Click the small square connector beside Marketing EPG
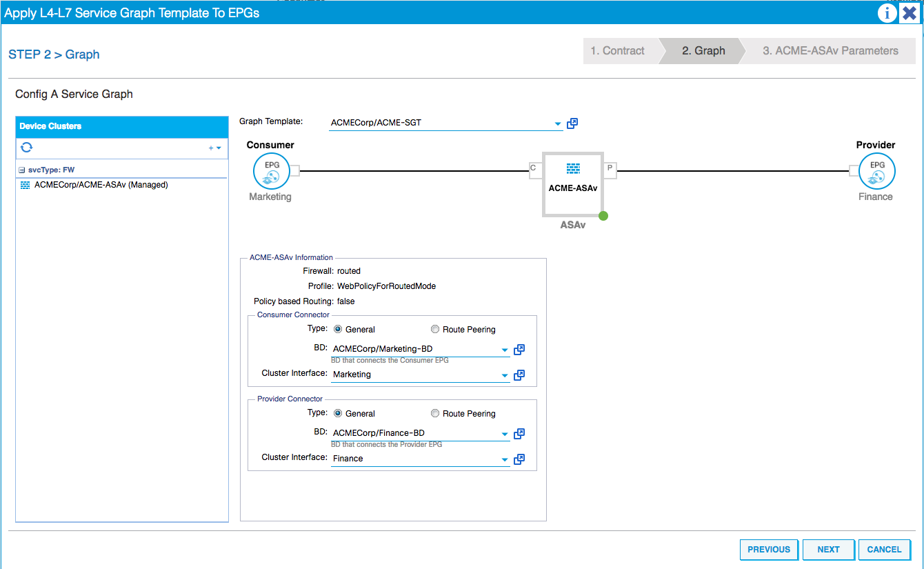The width and height of the screenshot is (924, 569). point(294,171)
